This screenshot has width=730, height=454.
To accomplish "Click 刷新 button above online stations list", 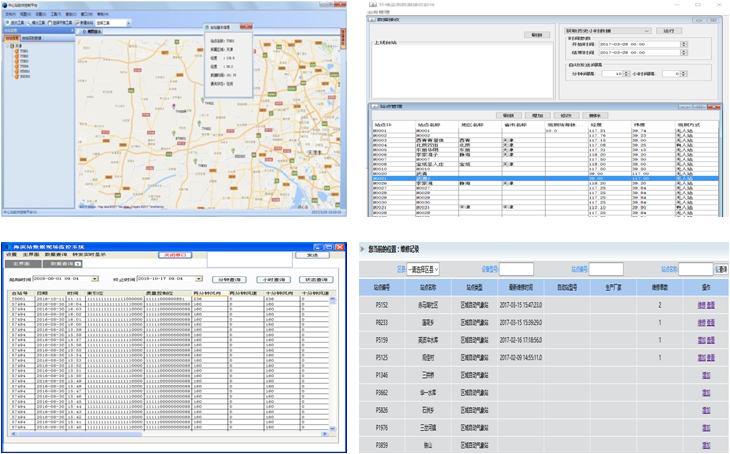I will pos(537,35).
